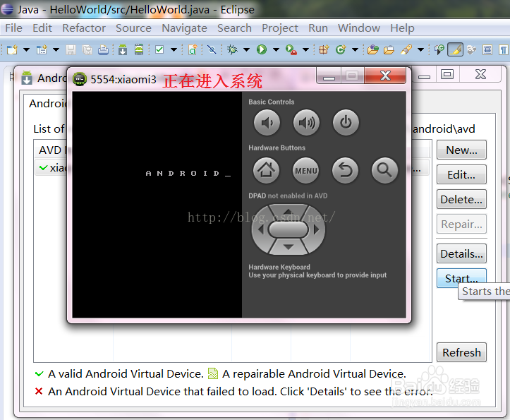Image resolution: width=510 pixels, height=420 pixels.
Task: Toggle Skip All Breakpoints in the toolbar
Action: (x=212, y=50)
